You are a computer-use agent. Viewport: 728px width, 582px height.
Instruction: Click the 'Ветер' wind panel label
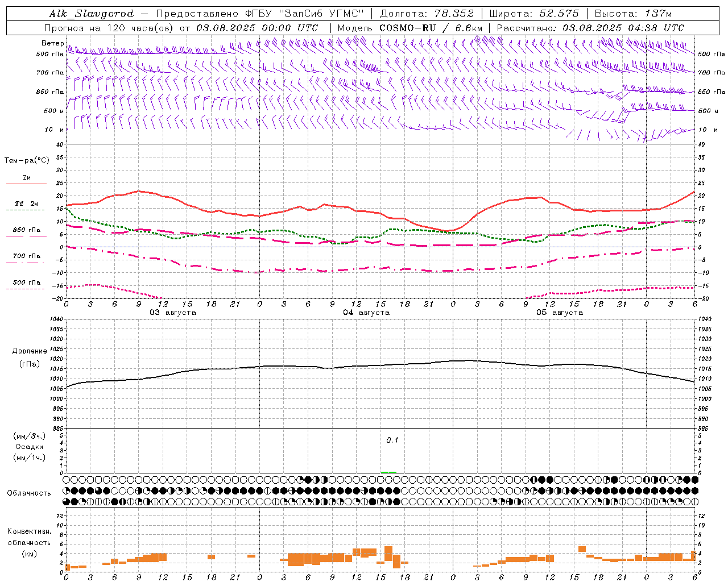pos(52,43)
